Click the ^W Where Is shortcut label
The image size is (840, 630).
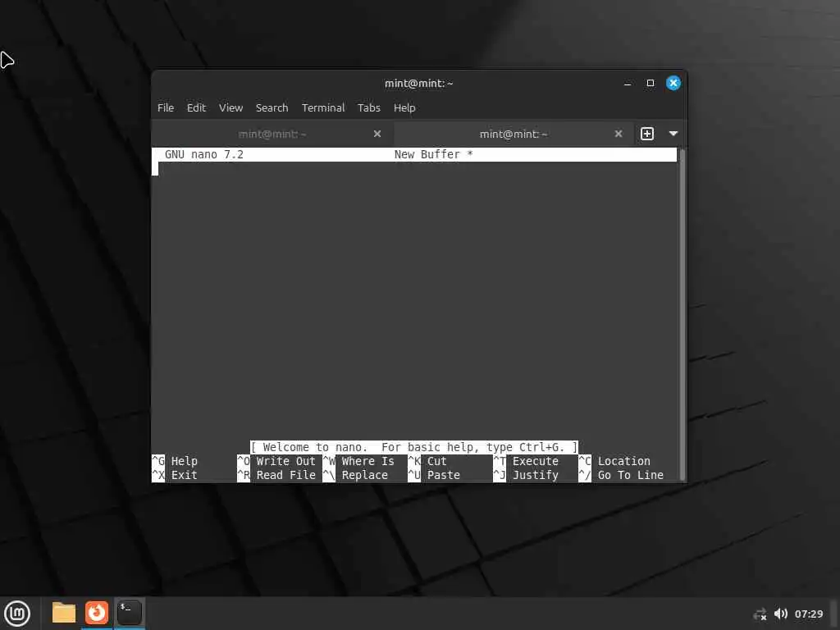click(x=358, y=461)
